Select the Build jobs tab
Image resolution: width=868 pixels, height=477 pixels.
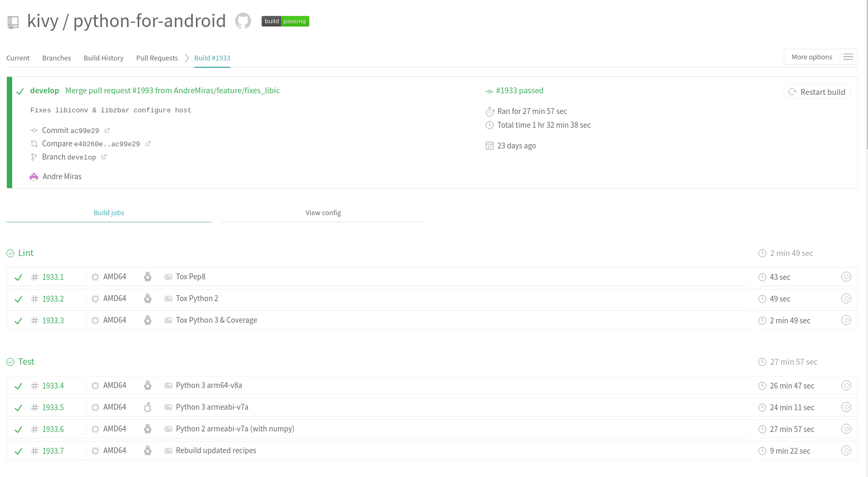[x=109, y=213]
